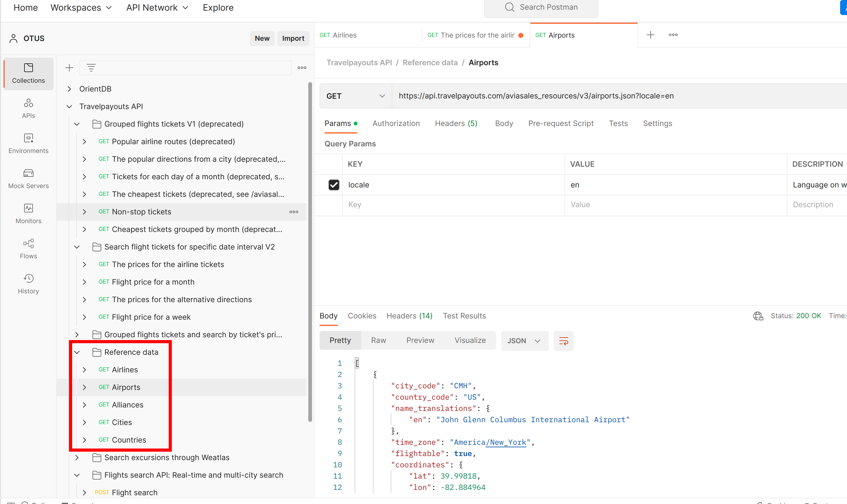Open the APIs sidebar panel
The image size is (847, 504).
[x=29, y=108]
